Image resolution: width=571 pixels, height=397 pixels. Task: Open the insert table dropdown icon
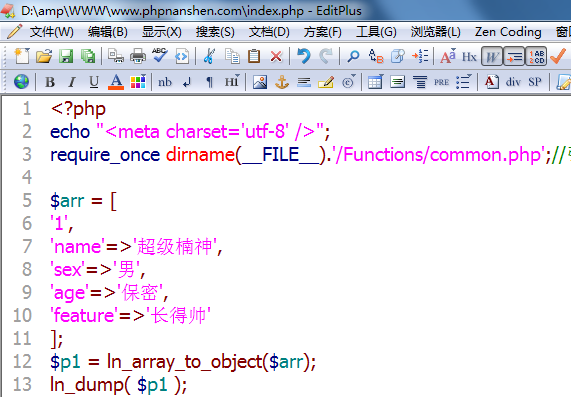coord(375,82)
